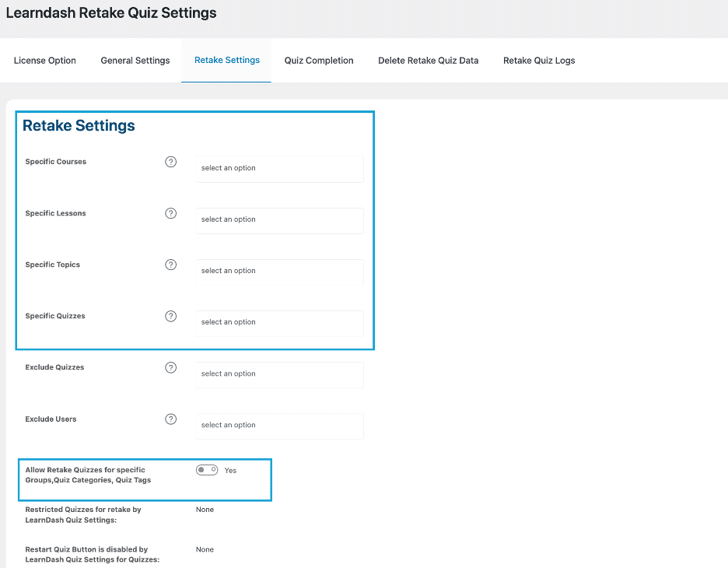This screenshot has height=568, width=728.
Task: Select the Retake Settings tab
Action: click(226, 61)
